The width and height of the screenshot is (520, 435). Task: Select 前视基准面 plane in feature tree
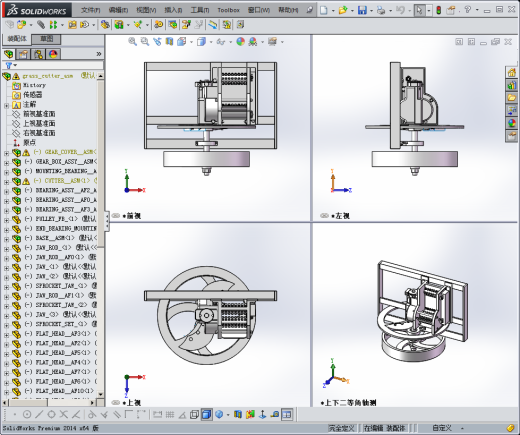pos(39,114)
